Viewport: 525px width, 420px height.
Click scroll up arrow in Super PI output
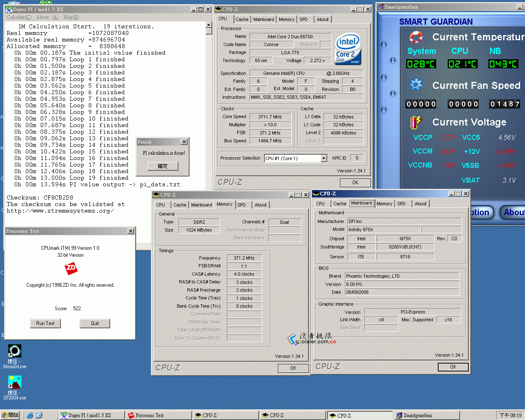click(209, 25)
